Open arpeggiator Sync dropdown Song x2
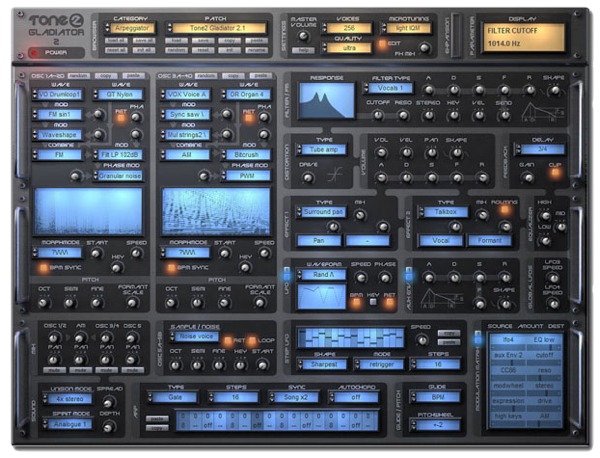 tap(293, 398)
